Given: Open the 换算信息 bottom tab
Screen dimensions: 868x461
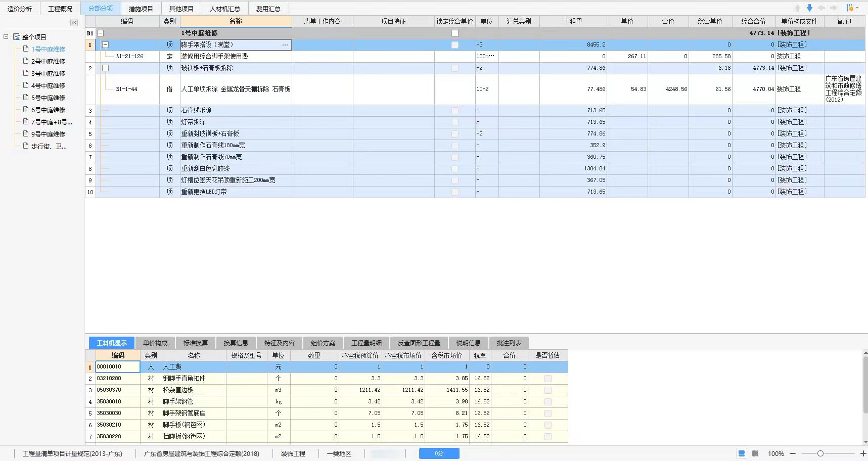Looking at the screenshot, I should click(236, 343).
